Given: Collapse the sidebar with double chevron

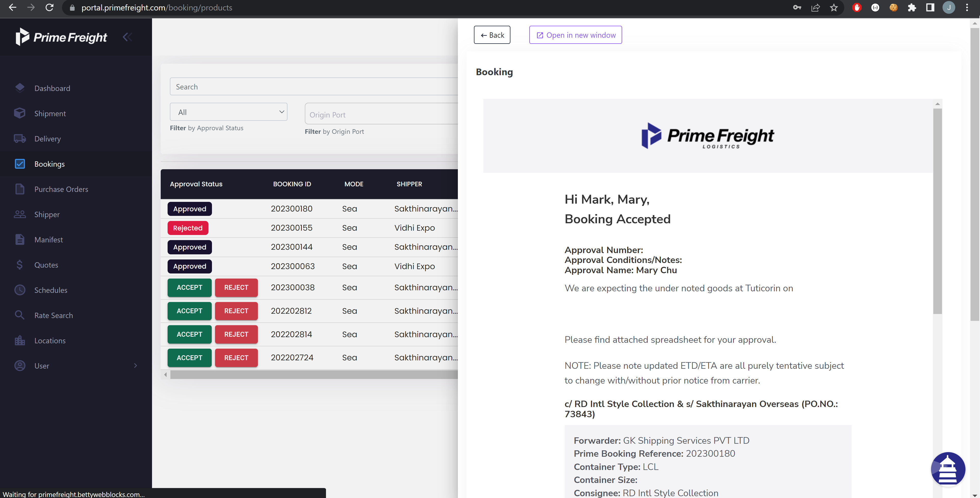Looking at the screenshot, I should click(x=127, y=37).
